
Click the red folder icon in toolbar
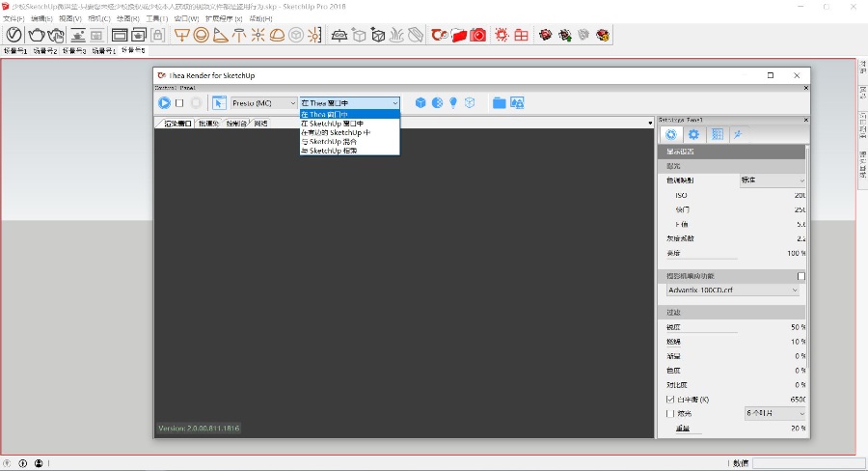coord(459,36)
